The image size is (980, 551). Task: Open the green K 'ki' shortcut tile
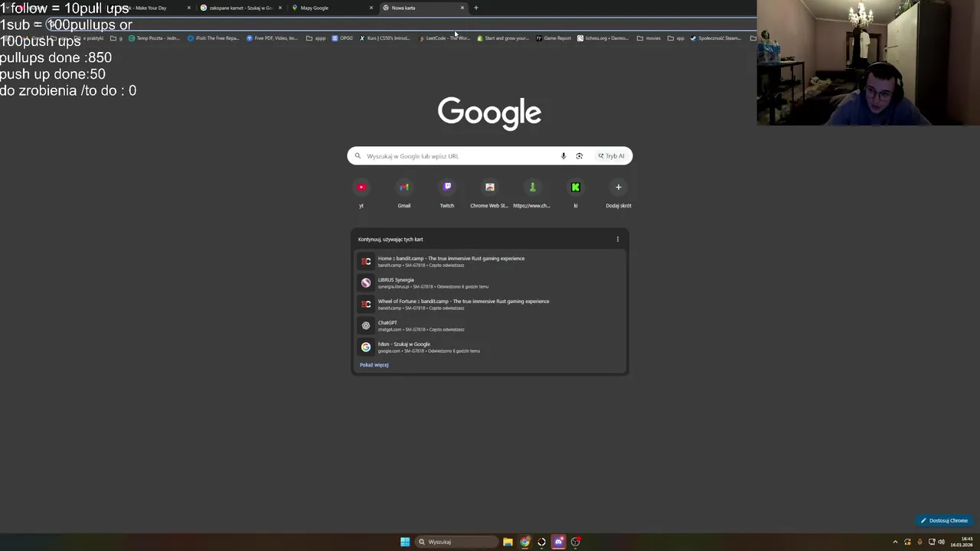click(x=576, y=193)
